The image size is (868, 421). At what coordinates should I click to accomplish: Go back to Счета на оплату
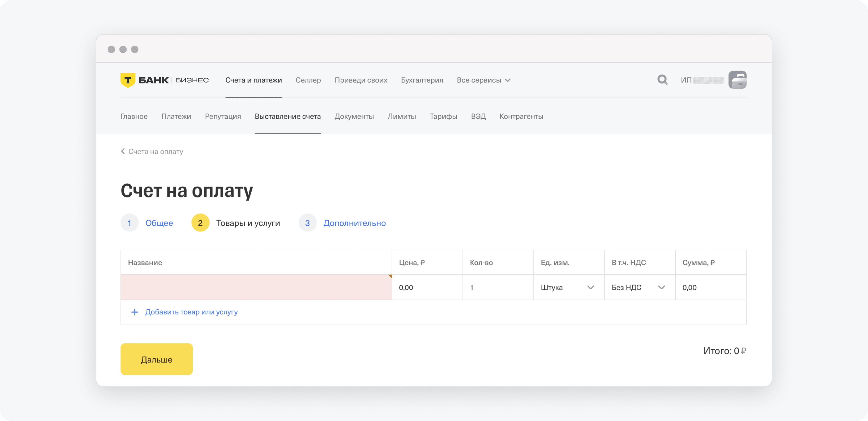pyautogui.click(x=156, y=151)
